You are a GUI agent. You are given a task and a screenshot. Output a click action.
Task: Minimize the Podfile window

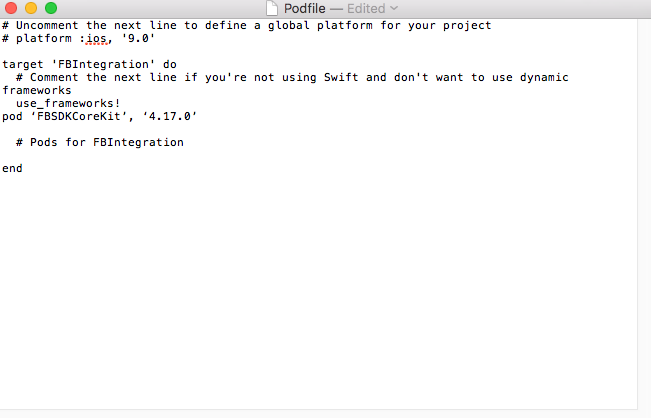(31, 8)
